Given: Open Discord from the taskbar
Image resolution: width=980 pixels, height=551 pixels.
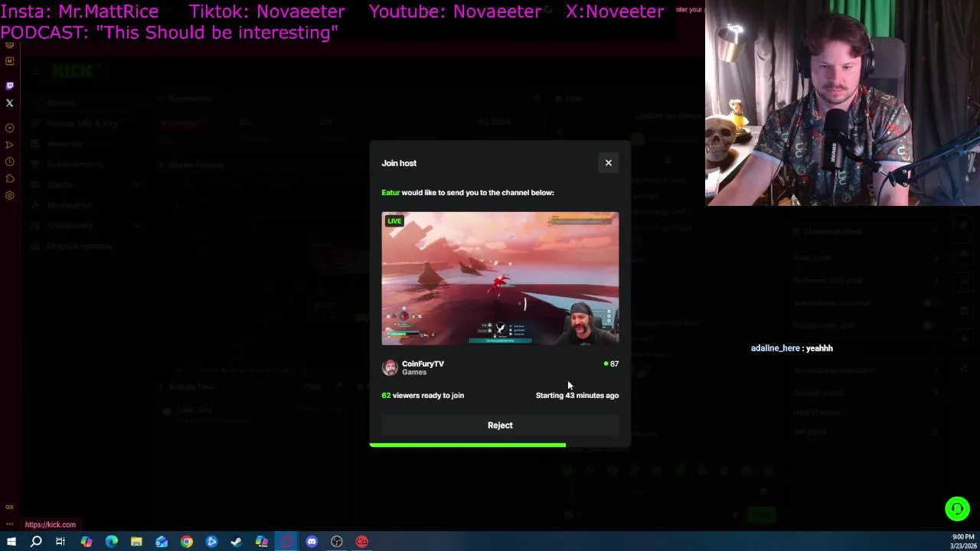Looking at the screenshot, I should click(312, 542).
